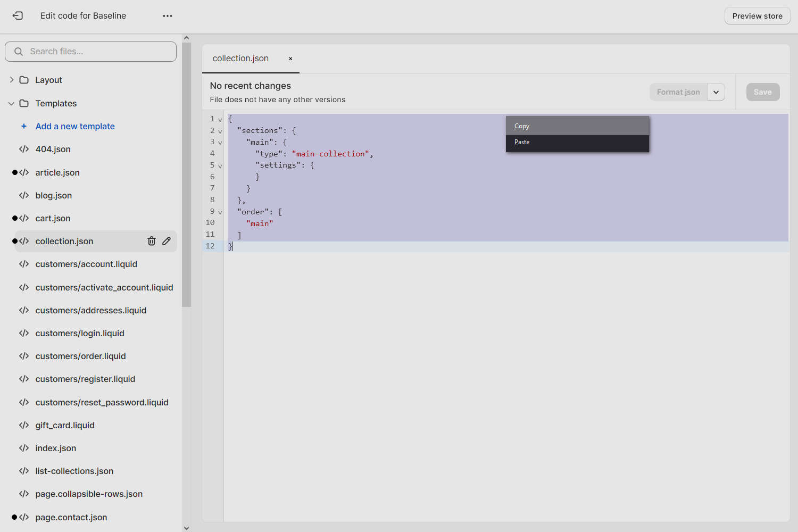This screenshot has height=532, width=798.
Task: Collapse the code fold on line 2
Action: point(220,131)
